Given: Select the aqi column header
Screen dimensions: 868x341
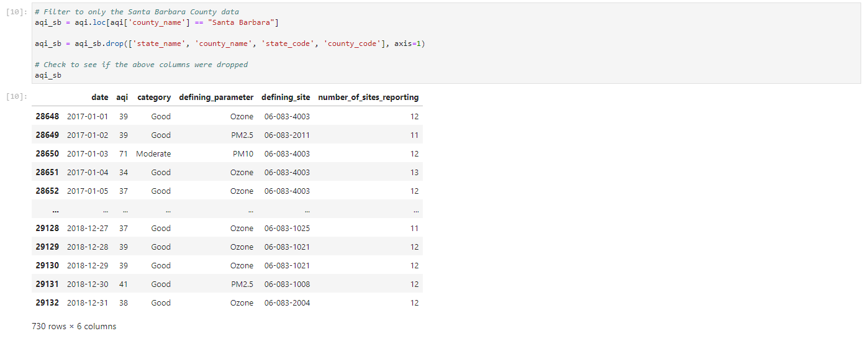Looking at the screenshot, I should [122, 98].
